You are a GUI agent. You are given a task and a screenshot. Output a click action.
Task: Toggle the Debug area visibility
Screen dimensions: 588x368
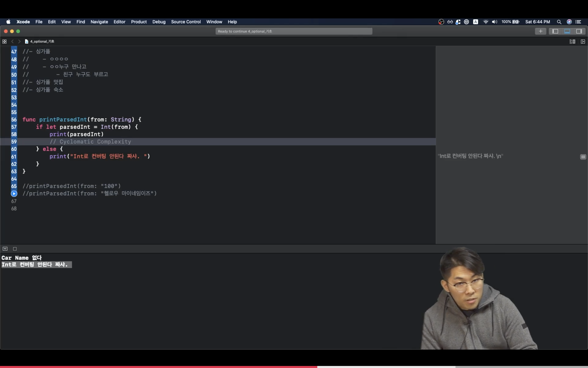(567, 31)
